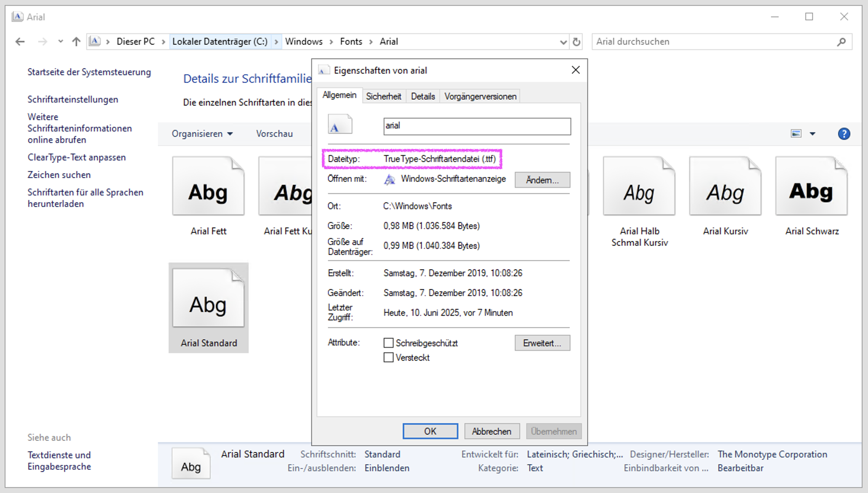Go up one folder level
This screenshot has width=868, height=493.
(x=76, y=42)
